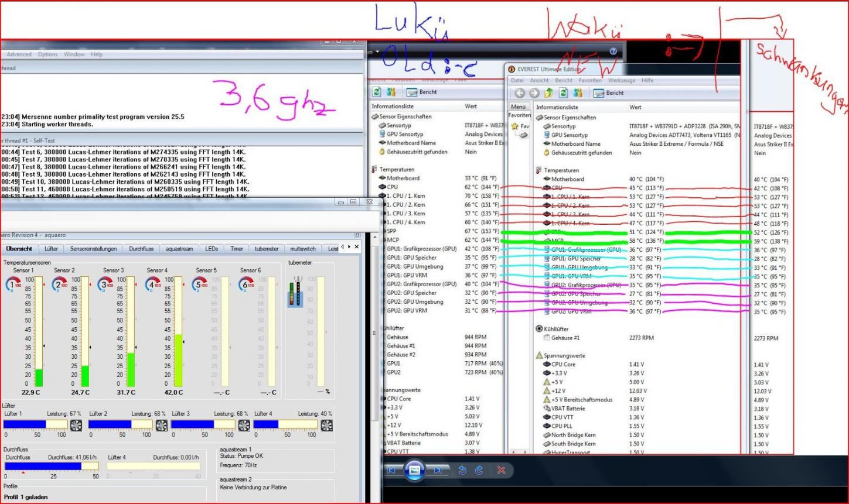Click Informationsliste column header in front EVEREST
The width and height of the screenshot is (849, 504).
click(557, 107)
